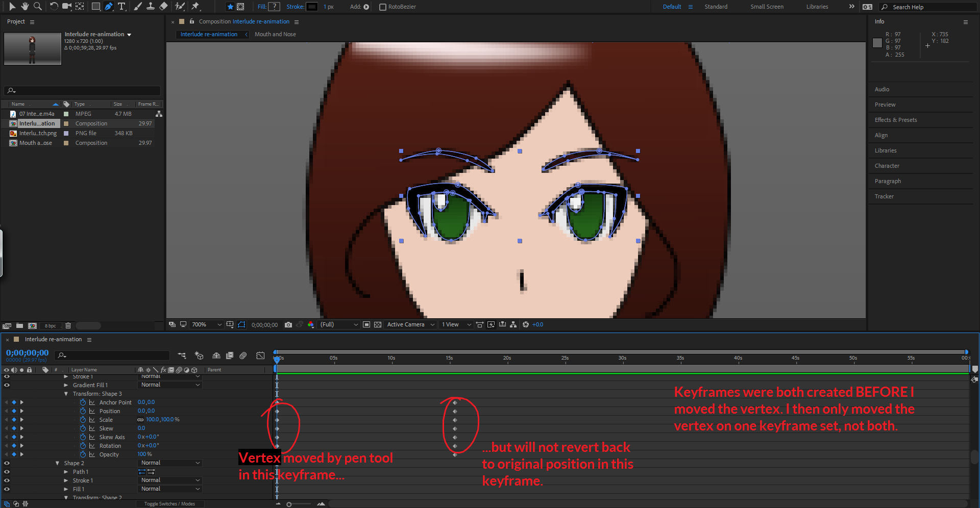Select the Zoom magnifier tool
The width and height of the screenshot is (980, 508).
click(x=37, y=7)
